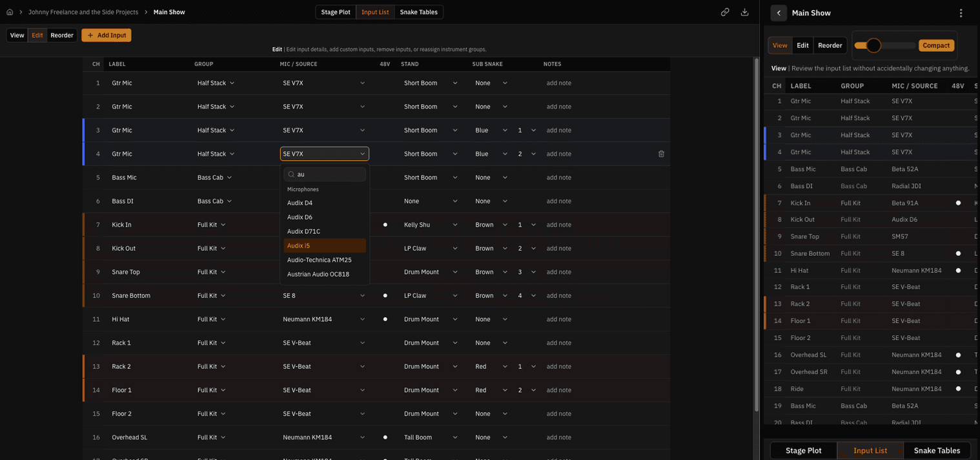Click 'SM57' in right panel row 9
980x460 pixels.
900,236
